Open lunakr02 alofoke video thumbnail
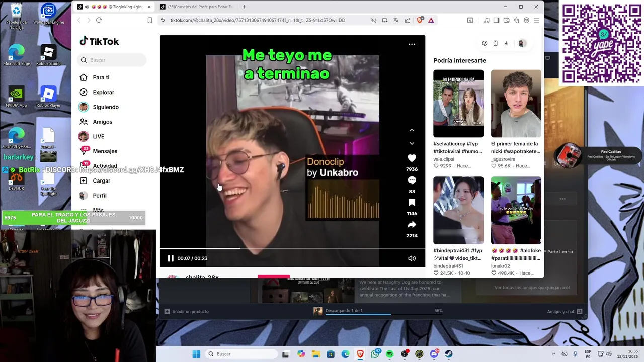 [x=516, y=210]
